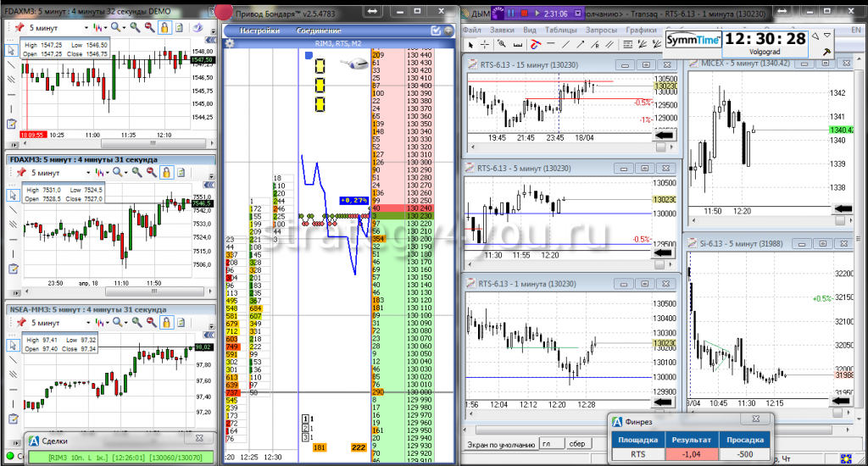The width and height of the screenshot is (868, 466).
Task: Click the black arrow on RTS-6.13 15 минут chart
Action: pyautogui.click(x=662, y=135)
